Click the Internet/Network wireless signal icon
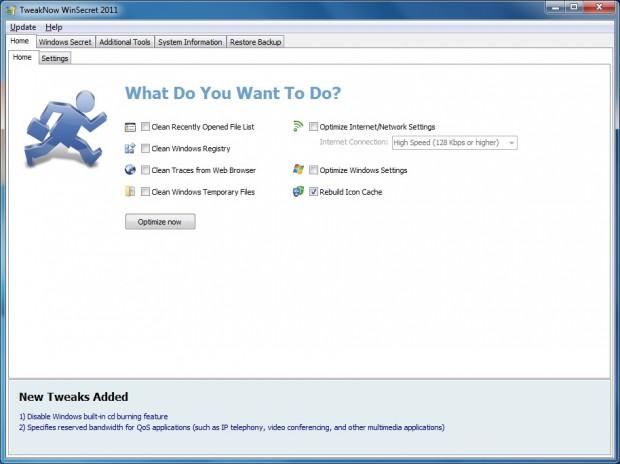 298,126
